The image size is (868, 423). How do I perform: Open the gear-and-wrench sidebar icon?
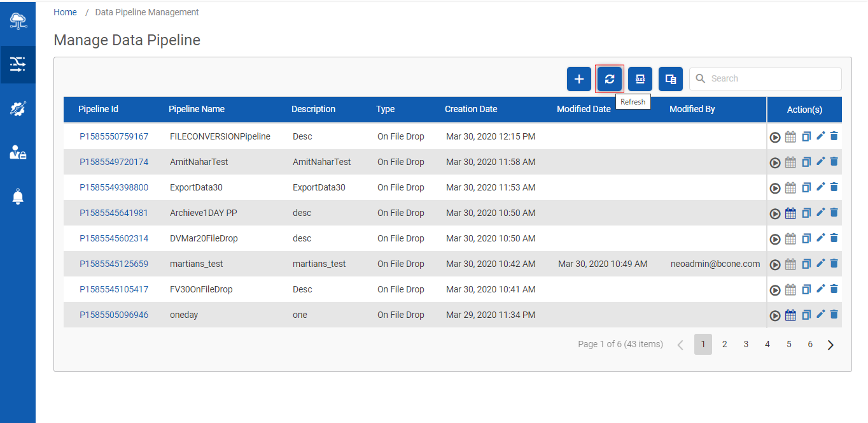18,108
